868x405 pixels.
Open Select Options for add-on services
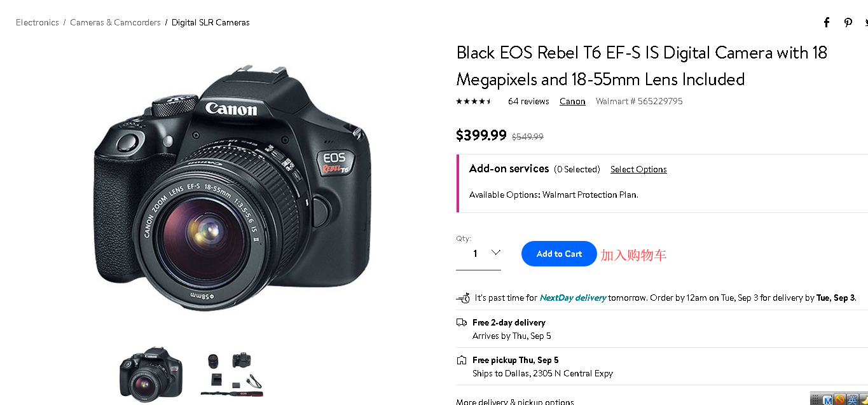click(638, 169)
